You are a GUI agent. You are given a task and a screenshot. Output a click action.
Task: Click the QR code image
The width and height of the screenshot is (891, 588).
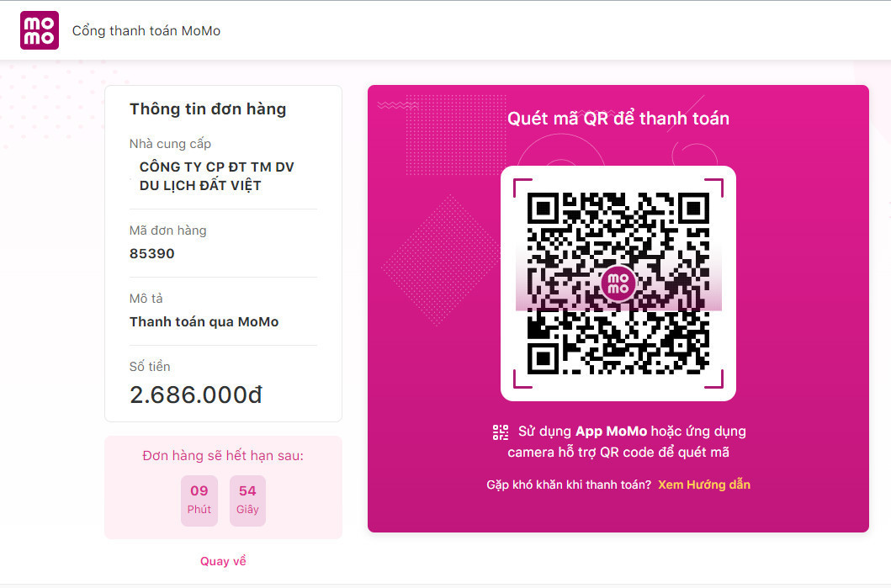[618, 283]
